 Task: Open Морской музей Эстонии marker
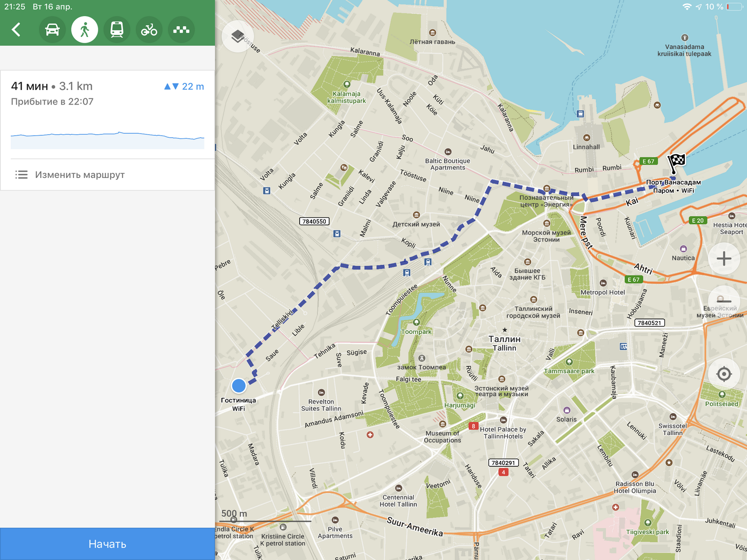coord(547,224)
